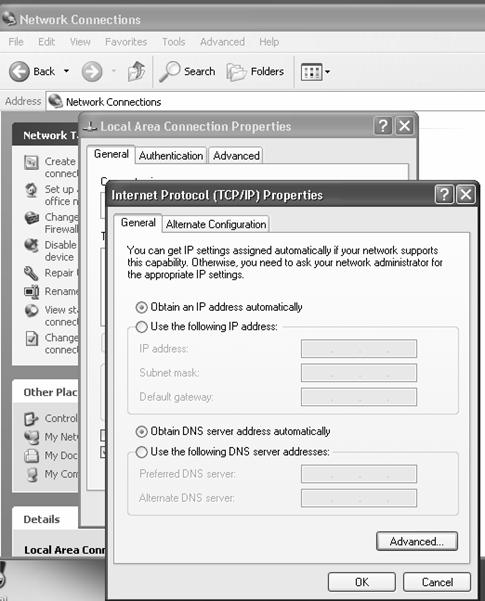Select Obtain DNS server address automatically
Image resolution: width=485 pixels, height=601 pixels.
(x=141, y=432)
